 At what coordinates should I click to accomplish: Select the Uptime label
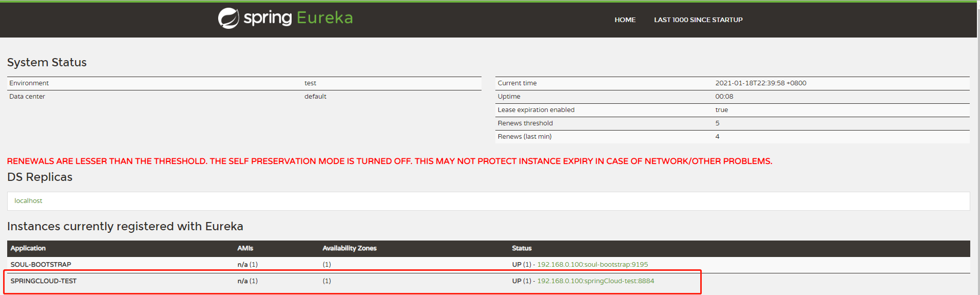tap(509, 97)
